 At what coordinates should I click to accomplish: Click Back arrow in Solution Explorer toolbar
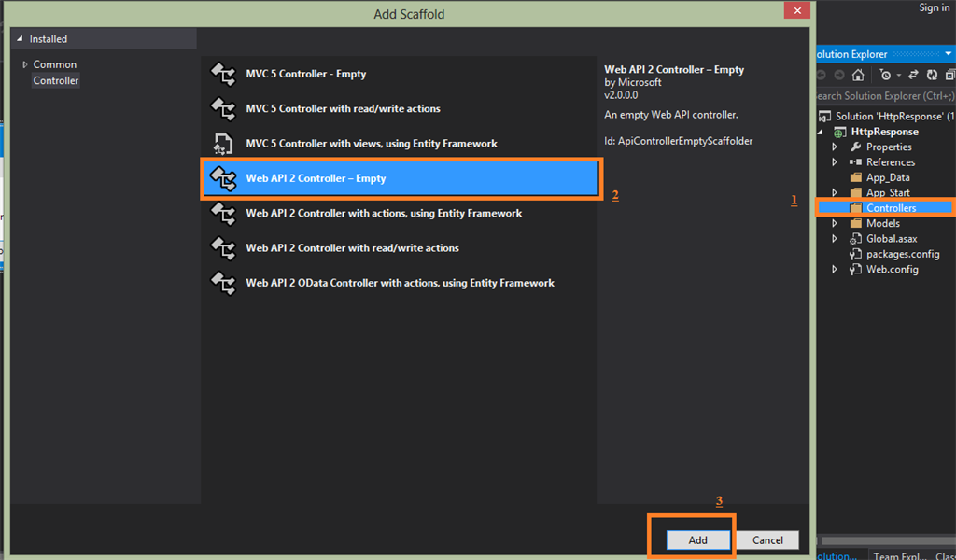(x=821, y=75)
